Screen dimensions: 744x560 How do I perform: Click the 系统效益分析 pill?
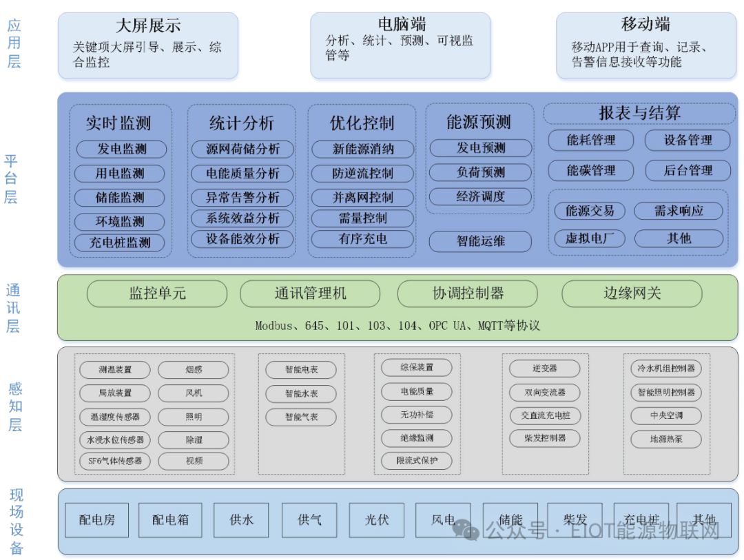(x=242, y=218)
